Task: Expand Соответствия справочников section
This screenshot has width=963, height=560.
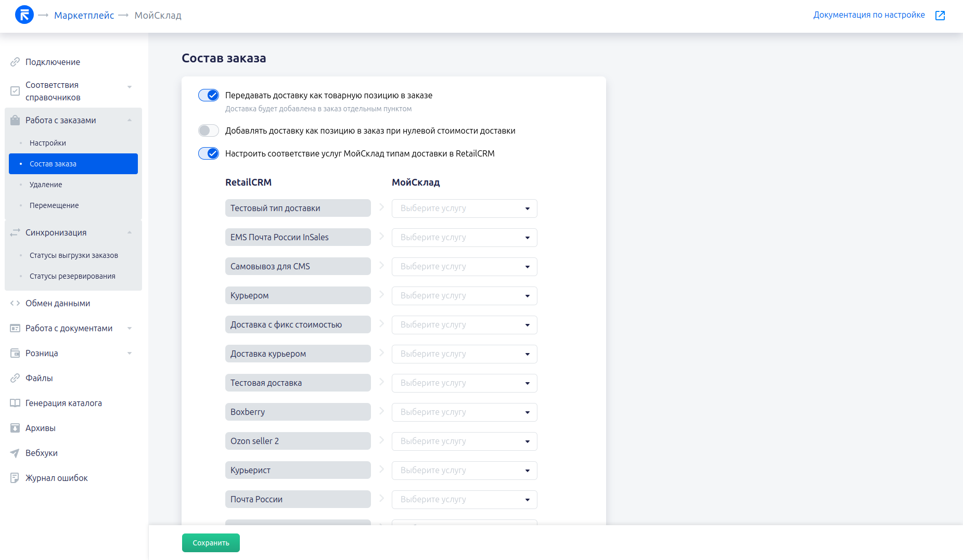Action: coord(130,87)
